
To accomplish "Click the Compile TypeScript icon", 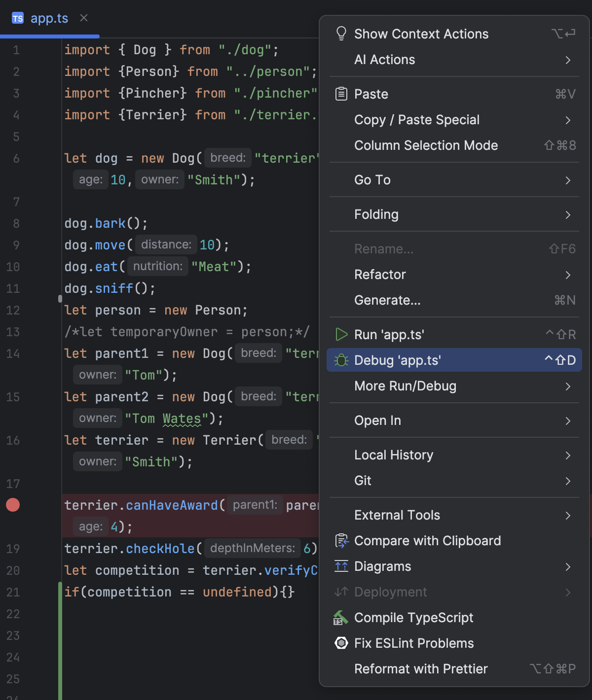I will pyautogui.click(x=341, y=617).
